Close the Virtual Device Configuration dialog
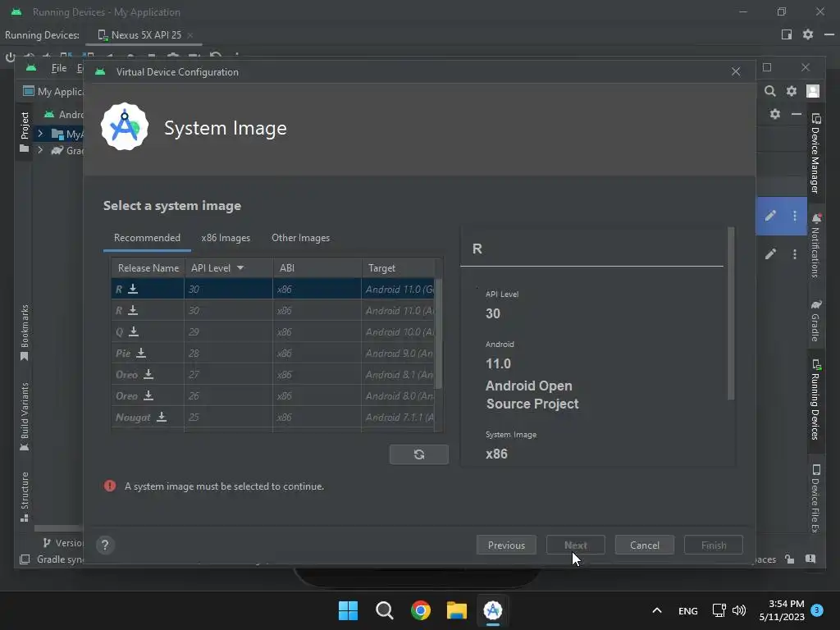840x630 pixels. coord(736,71)
